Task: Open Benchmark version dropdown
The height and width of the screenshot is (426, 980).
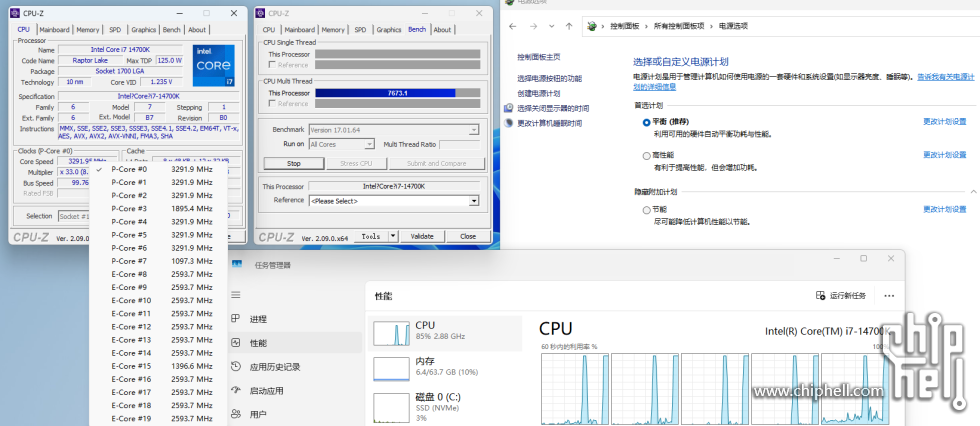Action: pyautogui.click(x=474, y=130)
